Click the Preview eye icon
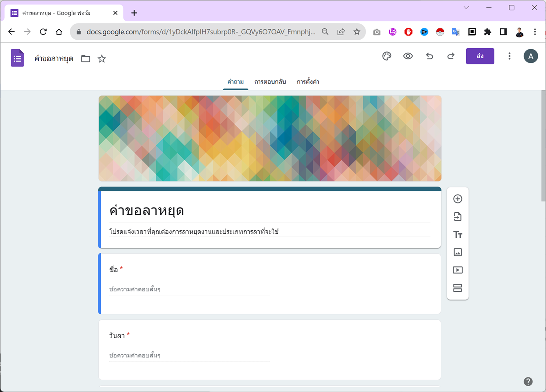This screenshot has width=546, height=392. tap(408, 56)
